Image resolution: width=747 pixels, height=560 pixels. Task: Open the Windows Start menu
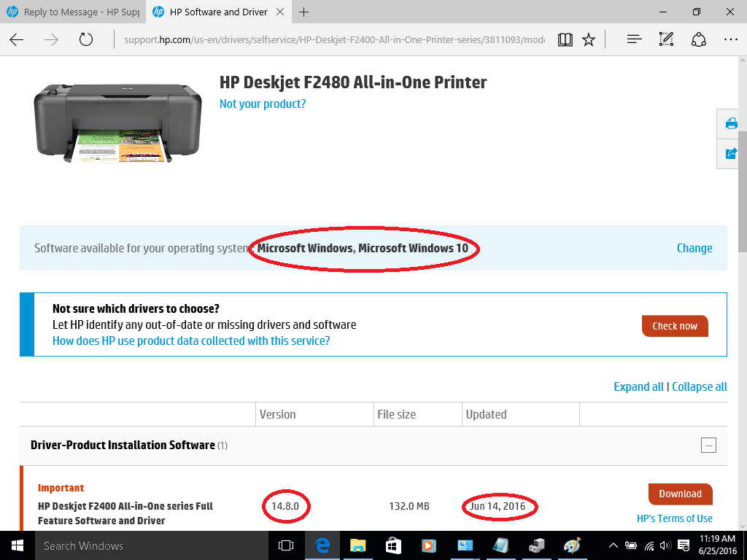click(18, 545)
